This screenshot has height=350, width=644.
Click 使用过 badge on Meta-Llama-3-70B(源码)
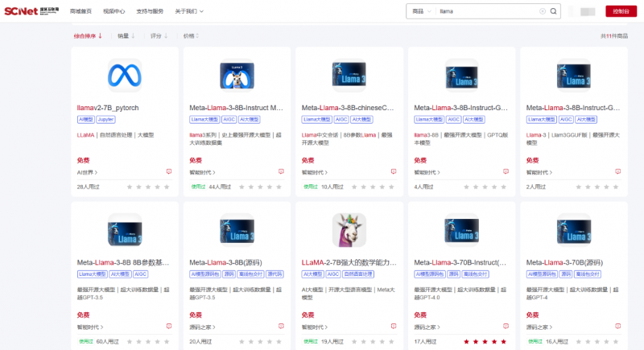[x=535, y=342]
